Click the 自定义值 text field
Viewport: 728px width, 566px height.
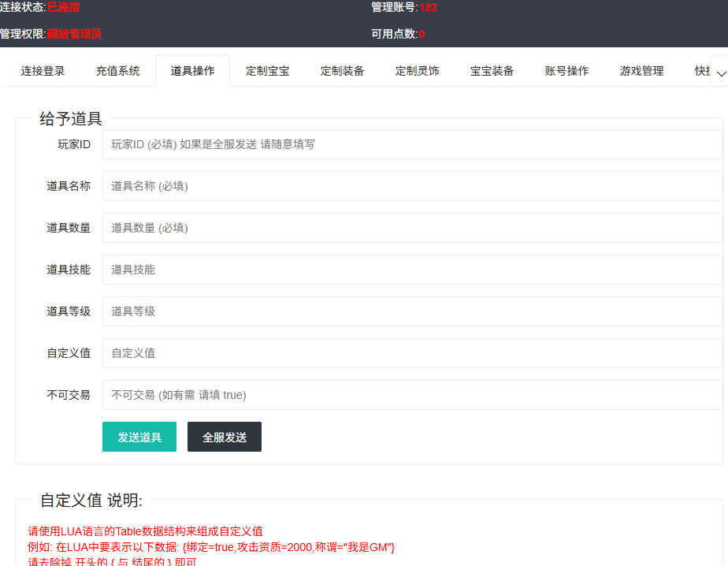tap(412, 353)
